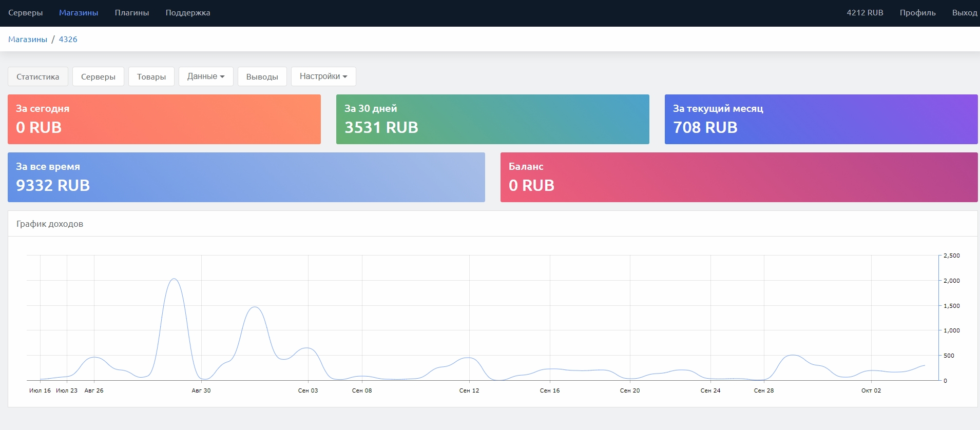Click the 4212 RUB account balance
980x430 pixels.
[x=865, y=13]
